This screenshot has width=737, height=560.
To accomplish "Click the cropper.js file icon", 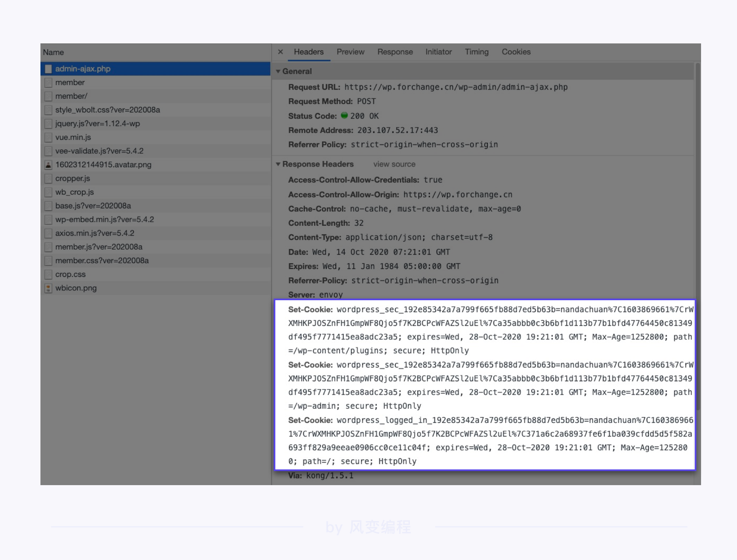I will pos(48,179).
